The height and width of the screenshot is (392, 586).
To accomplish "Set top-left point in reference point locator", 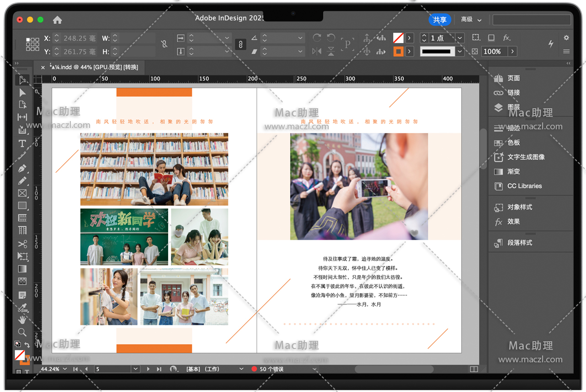I will (x=28, y=40).
